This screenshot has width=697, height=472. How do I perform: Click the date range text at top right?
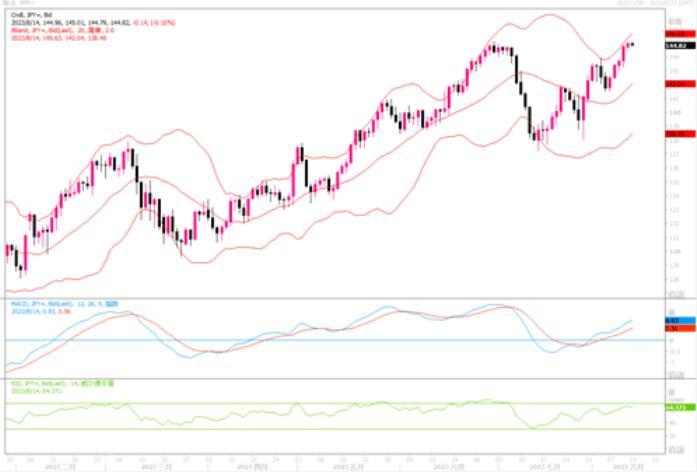coord(656,3)
